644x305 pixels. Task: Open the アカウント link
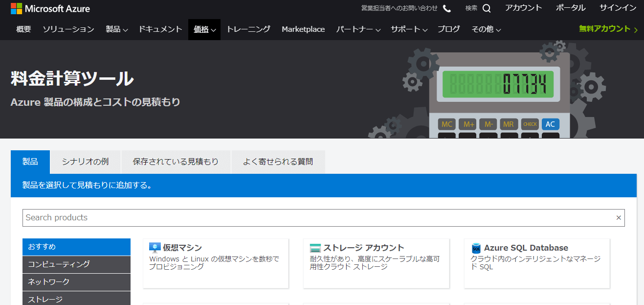524,8
